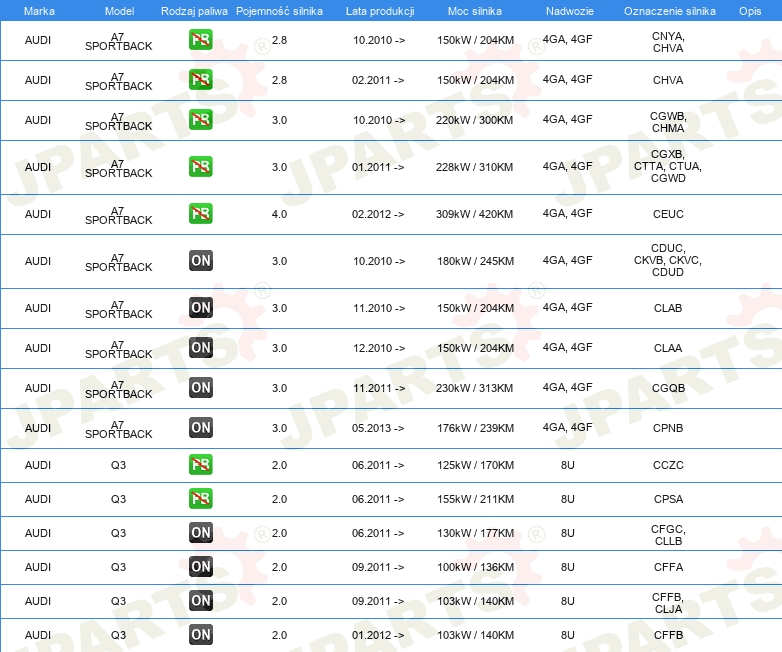
Task: Click the 4.0 engine capacity value
Action: tap(279, 214)
